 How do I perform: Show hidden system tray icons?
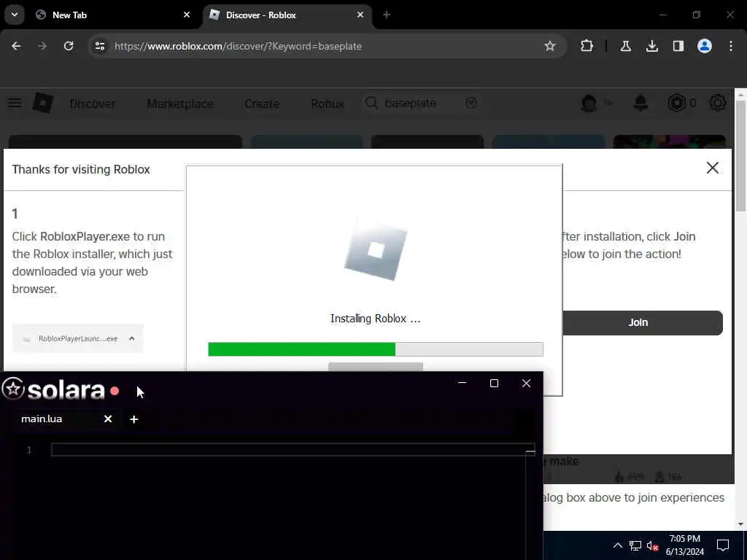point(617,545)
